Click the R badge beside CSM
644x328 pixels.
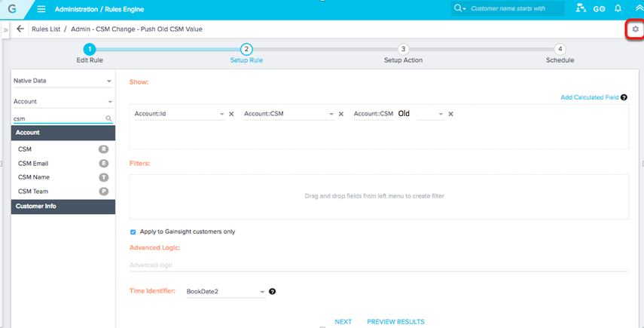coord(103,149)
